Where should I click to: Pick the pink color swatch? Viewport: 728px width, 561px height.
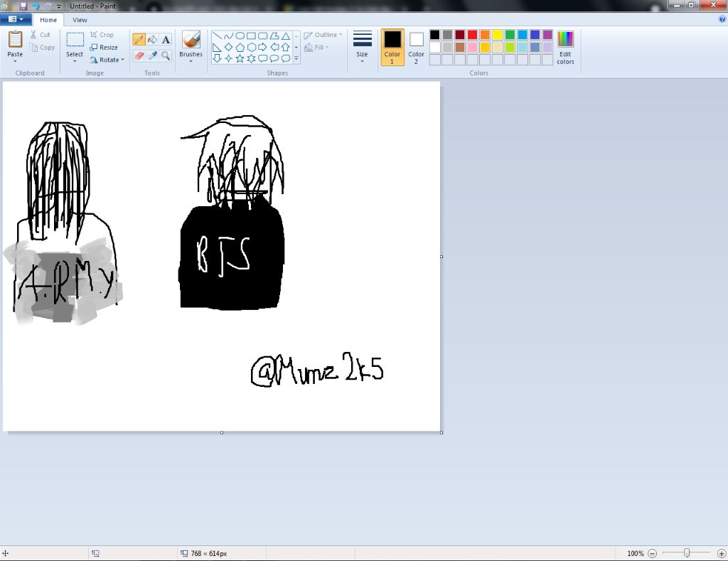tap(472, 48)
